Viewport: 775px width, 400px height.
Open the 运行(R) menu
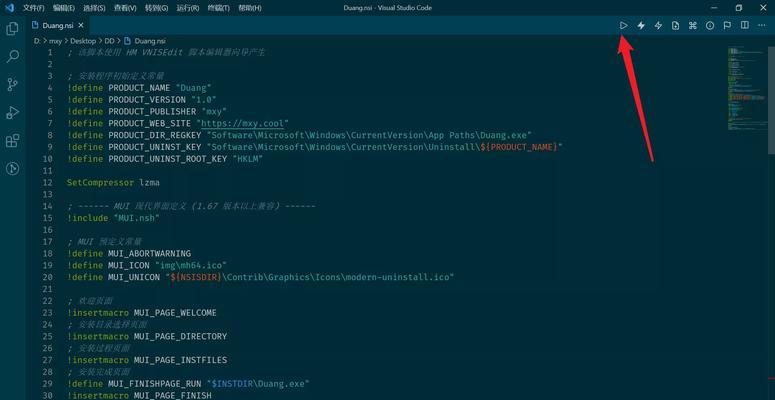[x=188, y=8]
